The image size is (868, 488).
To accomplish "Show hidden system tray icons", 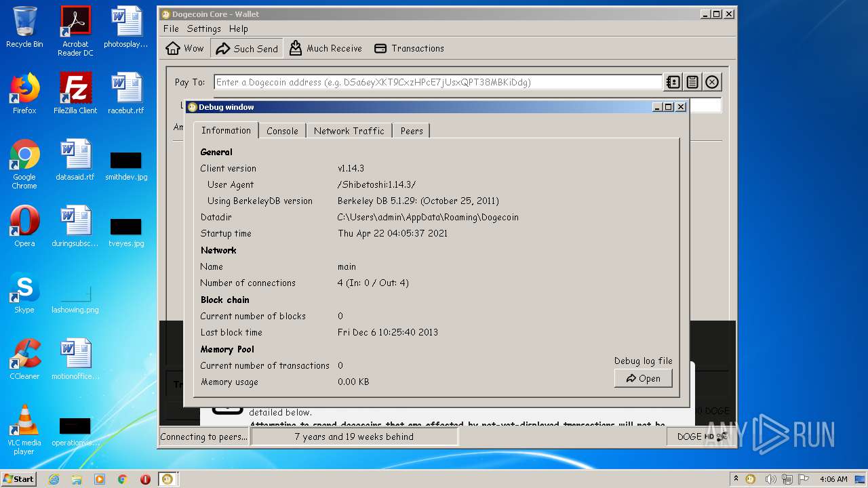I will 736,479.
